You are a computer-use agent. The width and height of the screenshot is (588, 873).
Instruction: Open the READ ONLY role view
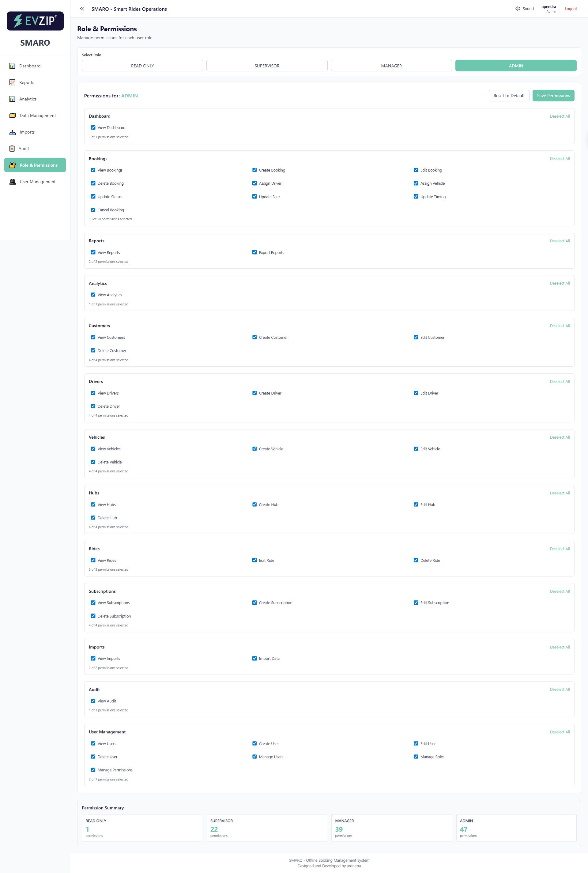pos(142,65)
